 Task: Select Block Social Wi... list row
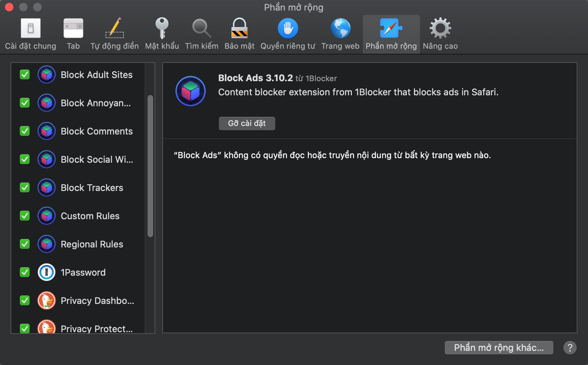point(78,159)
